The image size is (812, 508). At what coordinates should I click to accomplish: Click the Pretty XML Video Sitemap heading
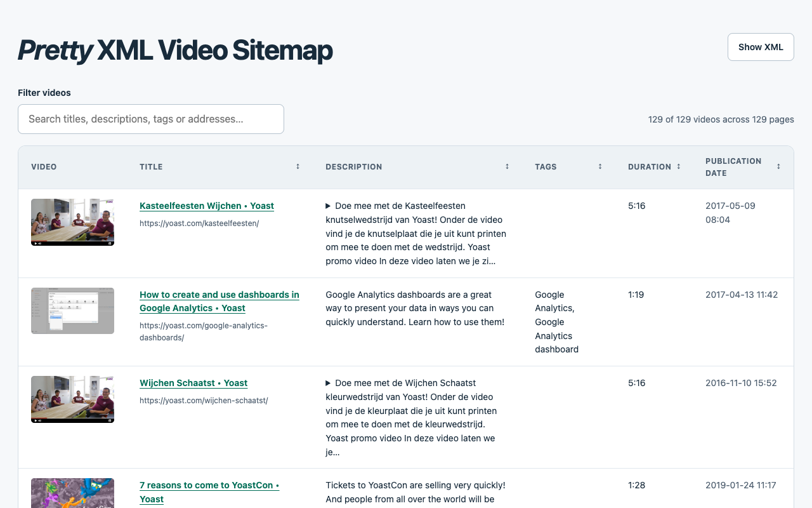[175, 50]
